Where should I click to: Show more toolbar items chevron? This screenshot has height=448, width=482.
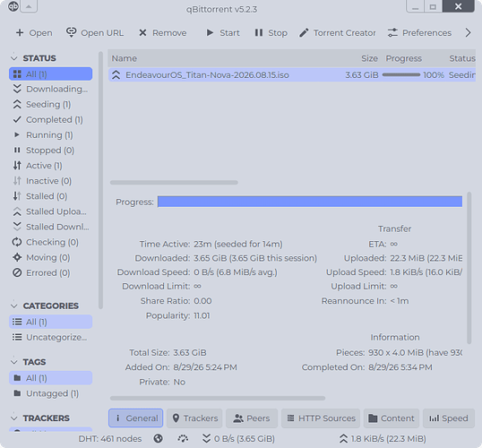coord(468,32)
